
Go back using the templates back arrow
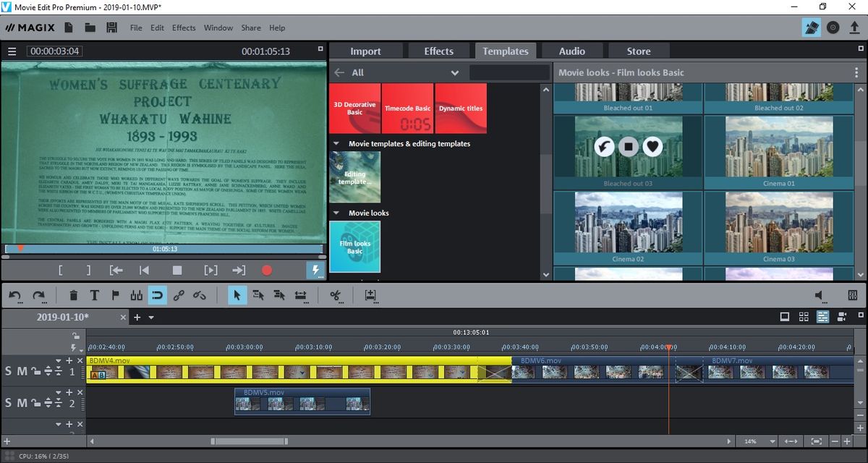click(340, 72)
